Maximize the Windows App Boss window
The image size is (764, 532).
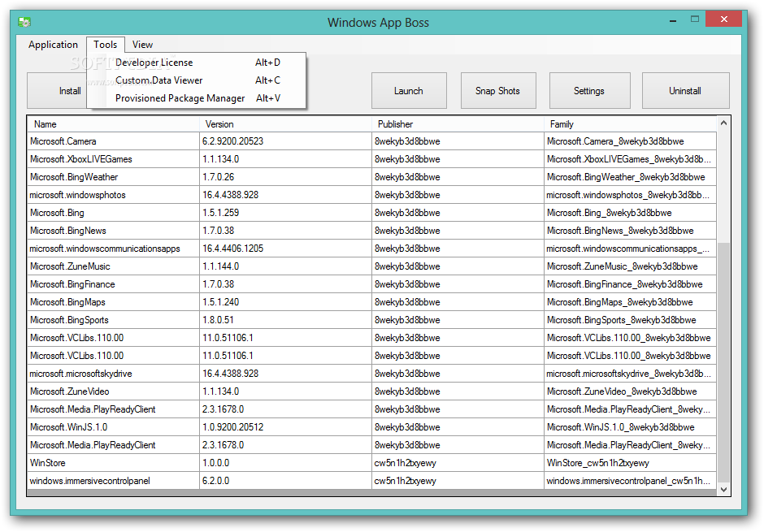pos(695,19)
